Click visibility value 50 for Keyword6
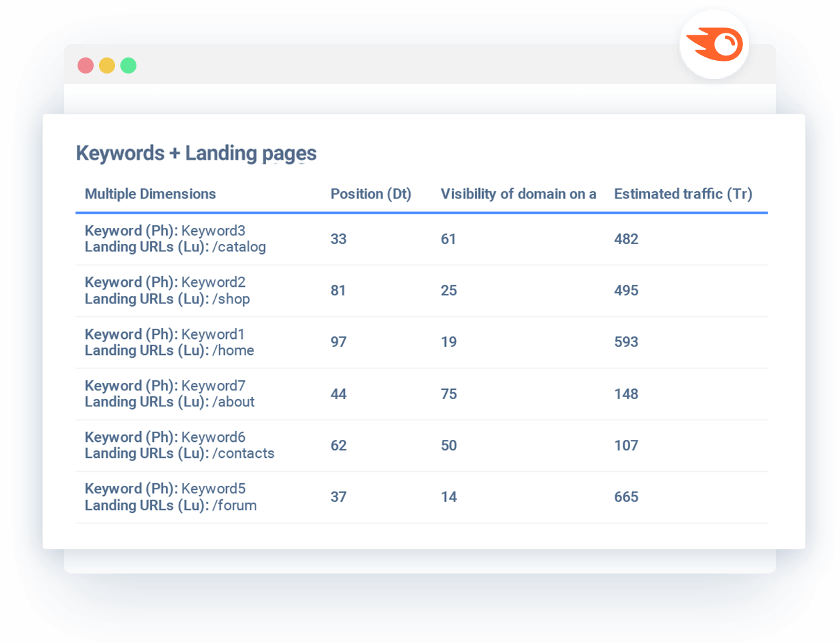The width and height of the screenshot is (840, 643). pyautogui.click(x=449, y=446)
